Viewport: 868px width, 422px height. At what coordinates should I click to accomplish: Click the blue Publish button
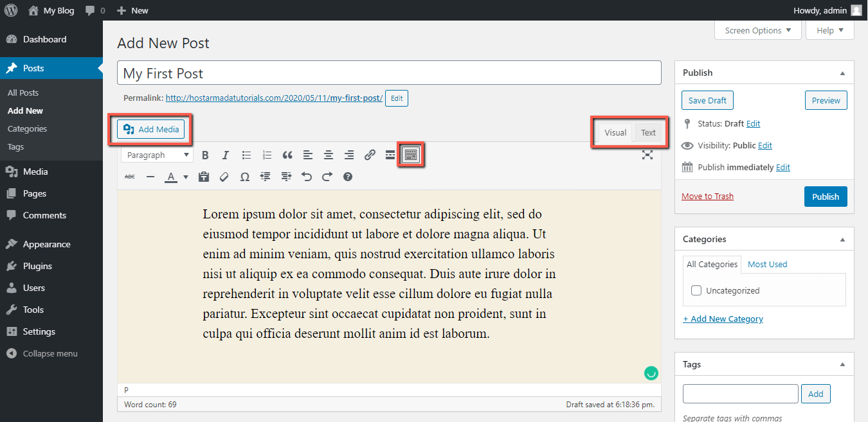[x=826, y=197]
